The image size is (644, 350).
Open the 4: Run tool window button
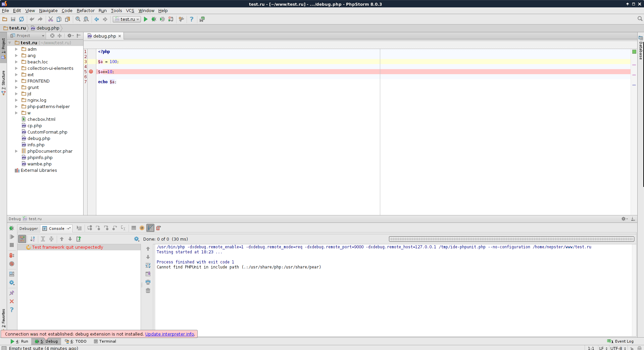click(19, 341)
